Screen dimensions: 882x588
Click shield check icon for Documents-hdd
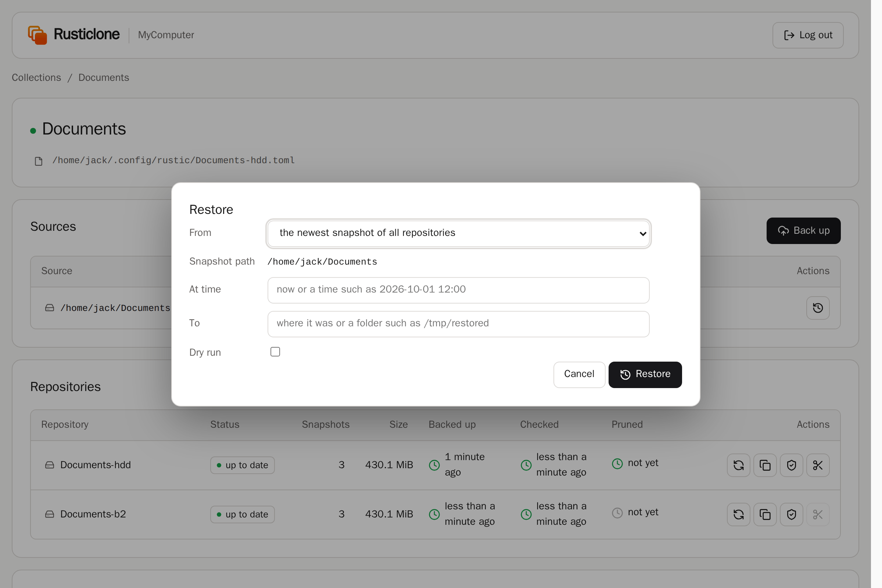pyautogui.click(x=791, y=465)
